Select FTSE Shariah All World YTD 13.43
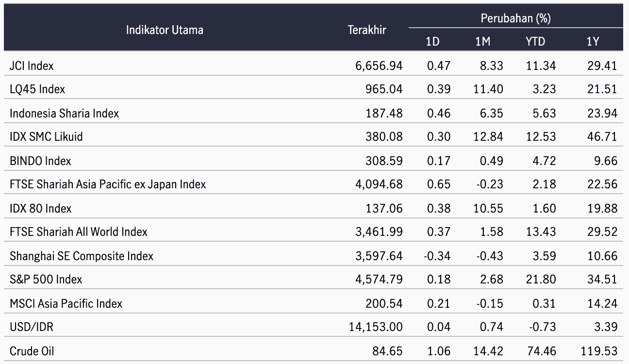 click(541, 232)
